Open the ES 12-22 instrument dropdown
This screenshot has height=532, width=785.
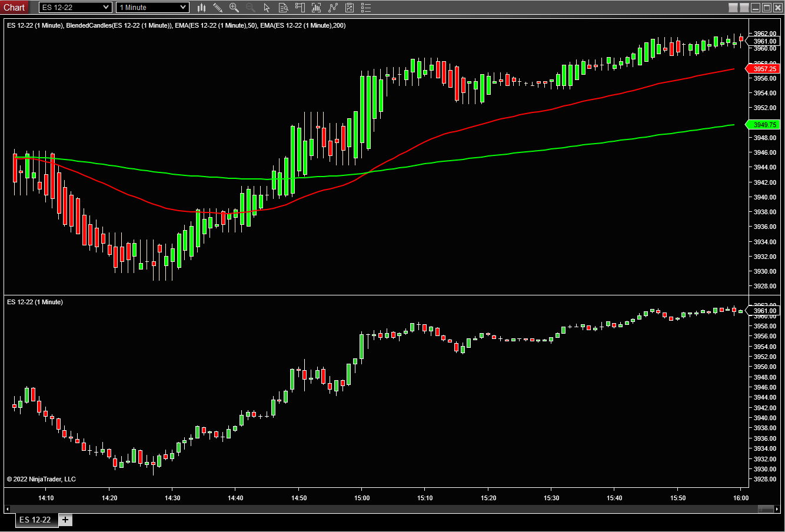coord(75,8)
